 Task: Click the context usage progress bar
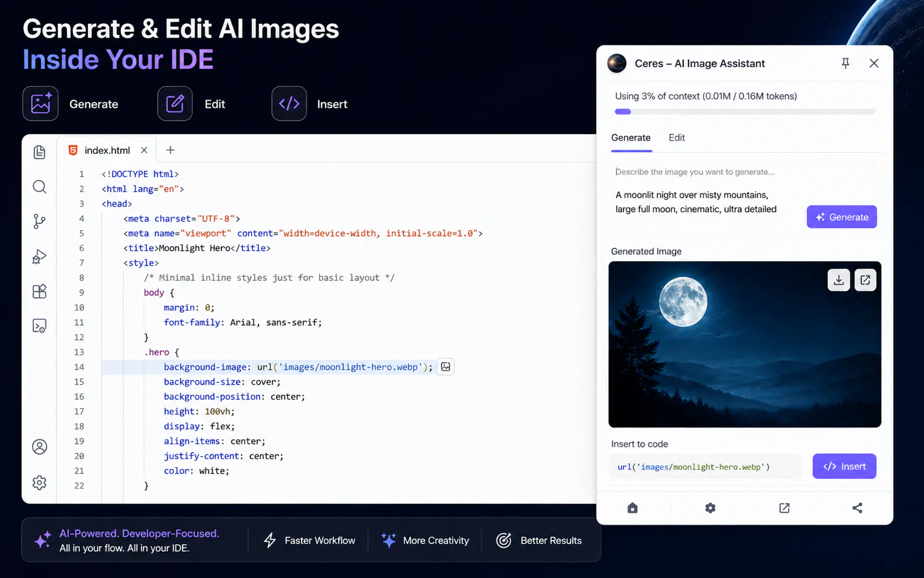[745, 112]
